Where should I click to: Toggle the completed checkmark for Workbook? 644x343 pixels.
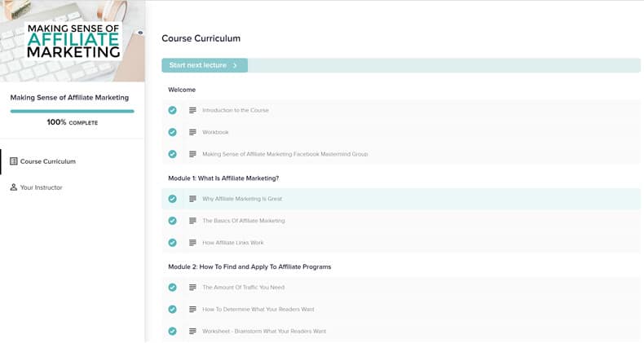(x=173, y=132)
